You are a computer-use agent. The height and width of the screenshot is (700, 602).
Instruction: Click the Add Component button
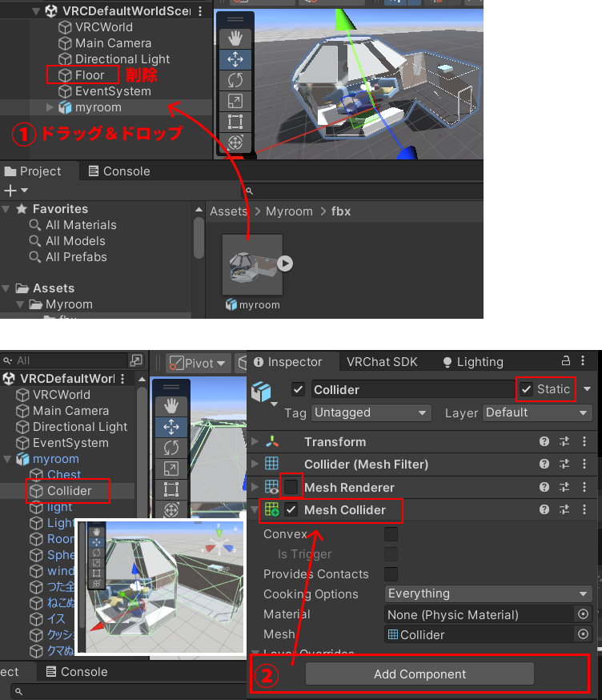(x=419, y=674)
